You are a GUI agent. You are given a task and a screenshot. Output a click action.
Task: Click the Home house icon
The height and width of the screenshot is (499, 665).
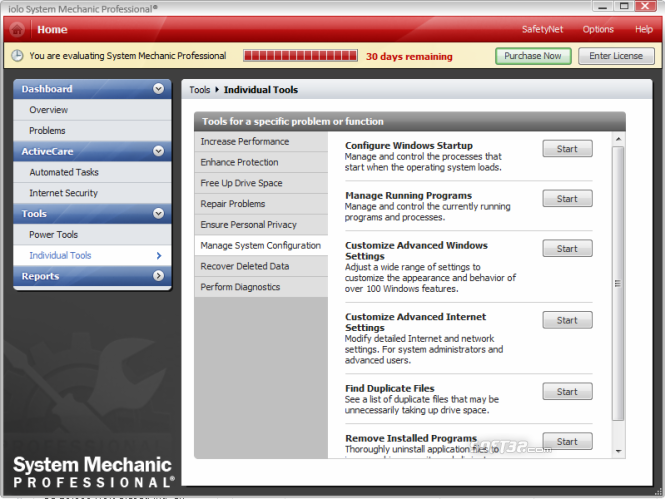tap(17, 30)
